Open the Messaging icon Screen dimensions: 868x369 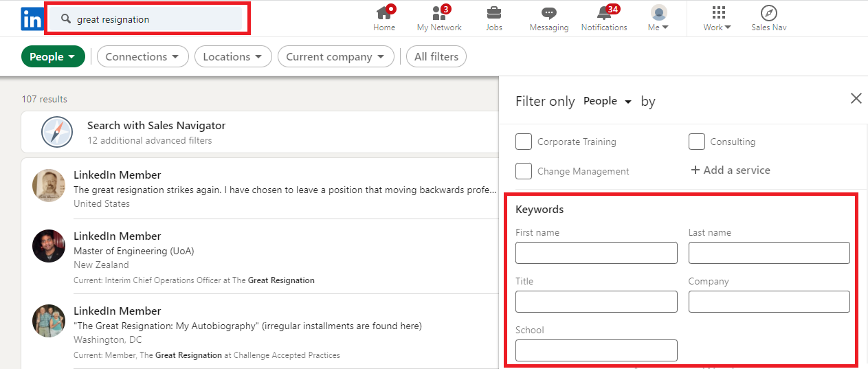(x=548, y=12)
